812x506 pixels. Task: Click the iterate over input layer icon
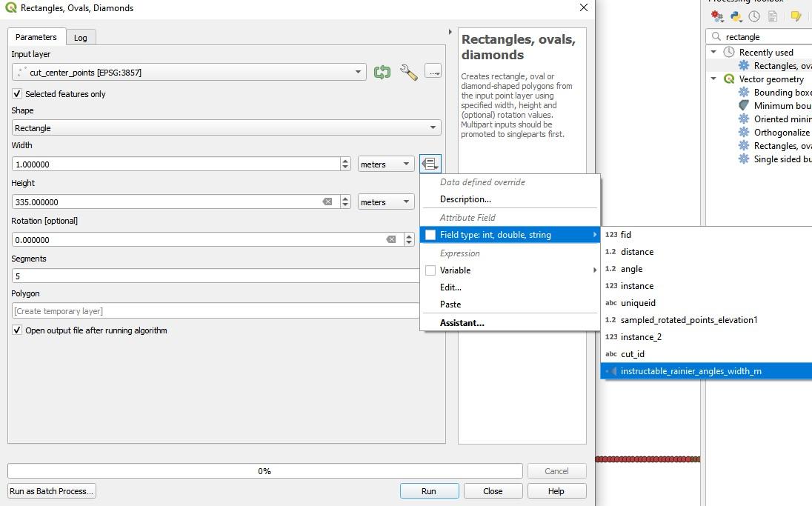pos(381,72)
